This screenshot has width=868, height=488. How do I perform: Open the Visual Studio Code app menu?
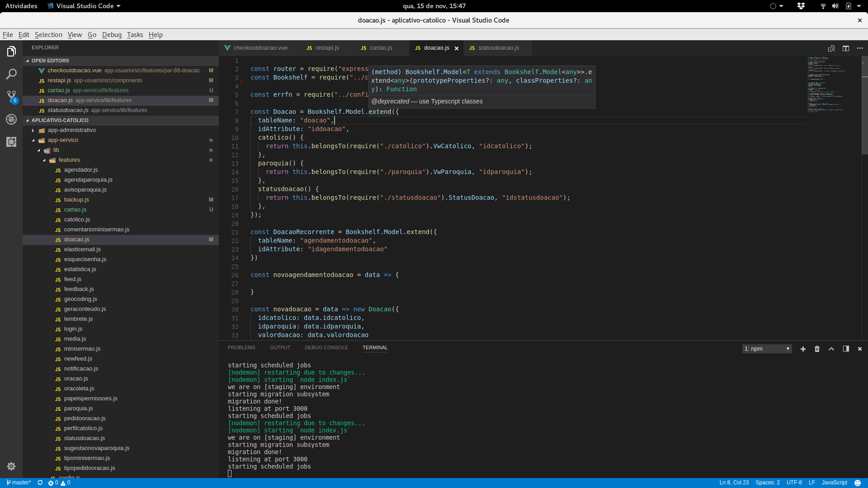click(84, 6)
